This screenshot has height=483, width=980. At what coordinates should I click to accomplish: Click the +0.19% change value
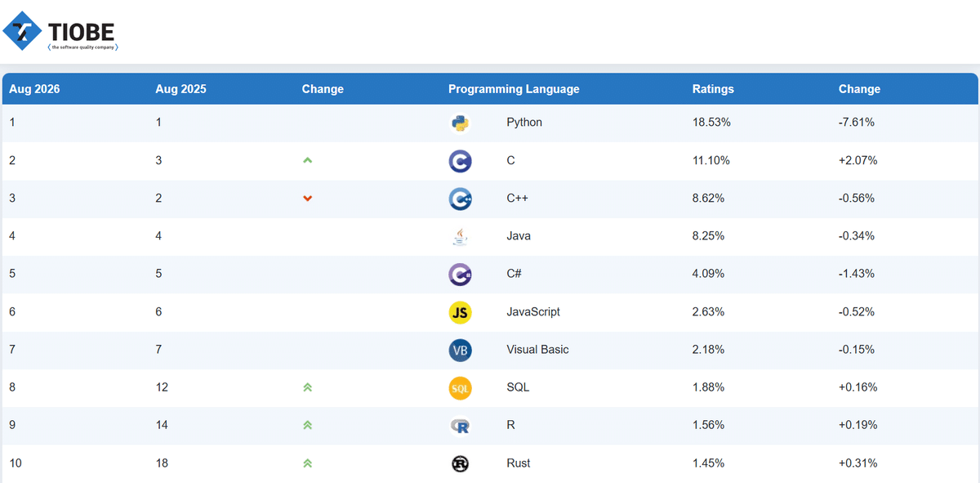click(858, 425)
